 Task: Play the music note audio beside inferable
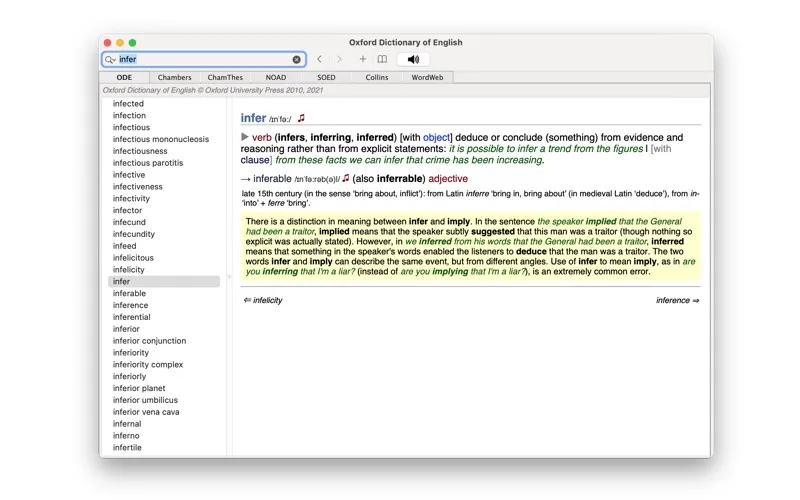(346, 178)
